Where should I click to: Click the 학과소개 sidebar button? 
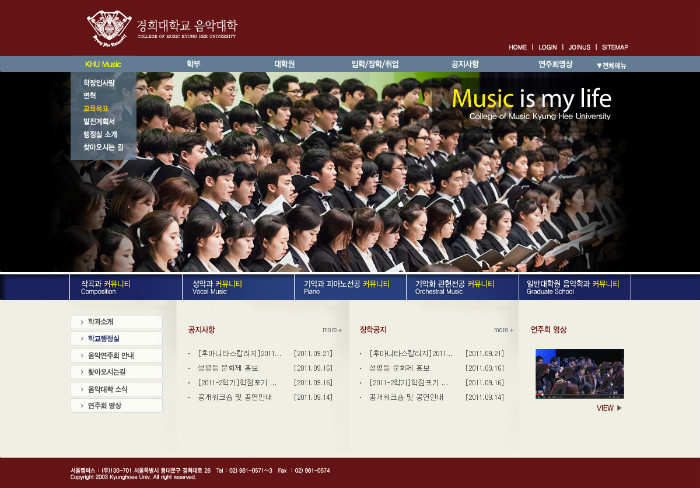click(x=117, y=322)
